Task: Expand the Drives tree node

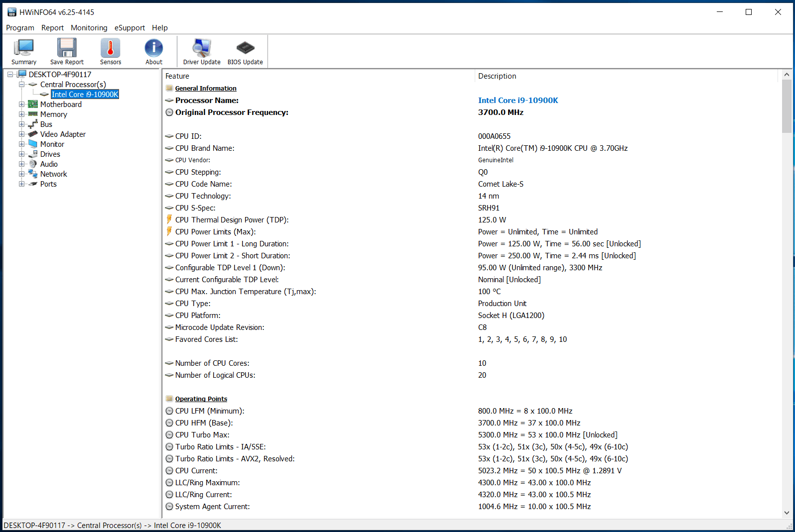Action: (21, 154)
